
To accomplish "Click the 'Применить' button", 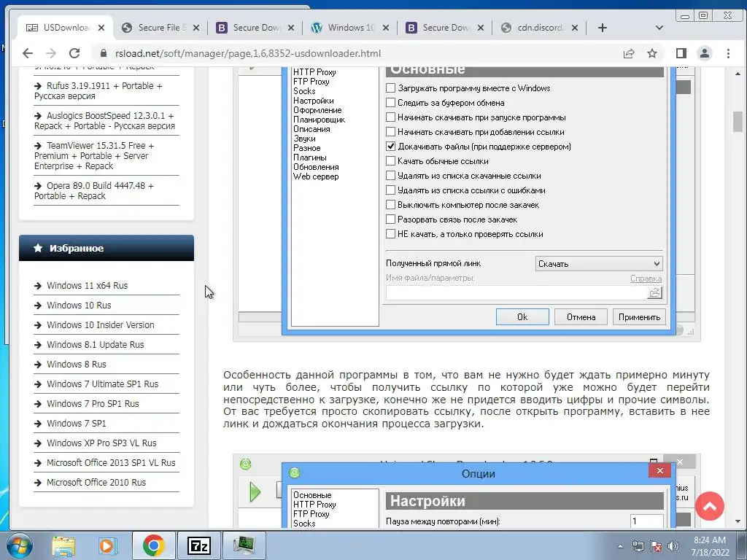I will pyautogui.click(x=639, y=317).
